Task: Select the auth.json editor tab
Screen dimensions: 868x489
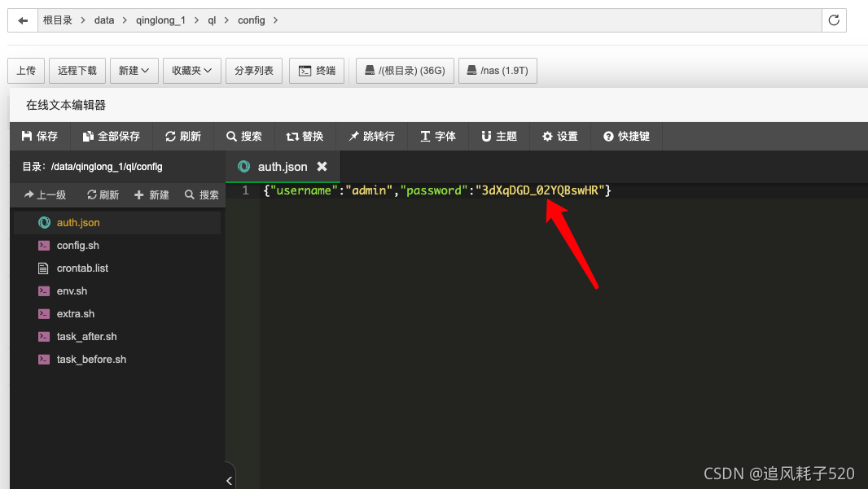Action: tap(283, 167)
